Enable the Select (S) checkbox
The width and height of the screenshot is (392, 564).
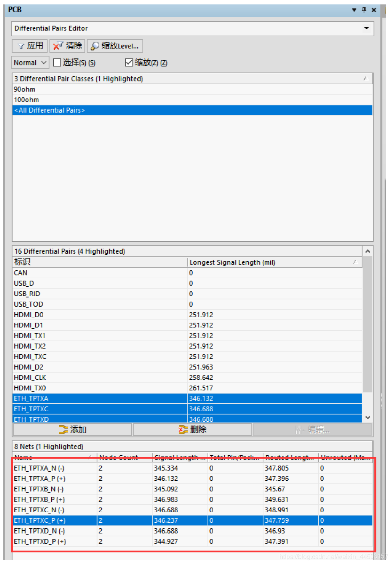(57, 63)
